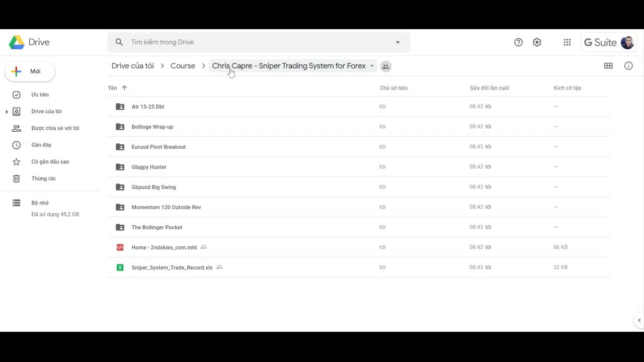Image resolution: width=644 pixels, height=362 pixels.
Task: Click shared icon next to 'Home - 2ndskies_com.mht'
Action: click(204, 247)
